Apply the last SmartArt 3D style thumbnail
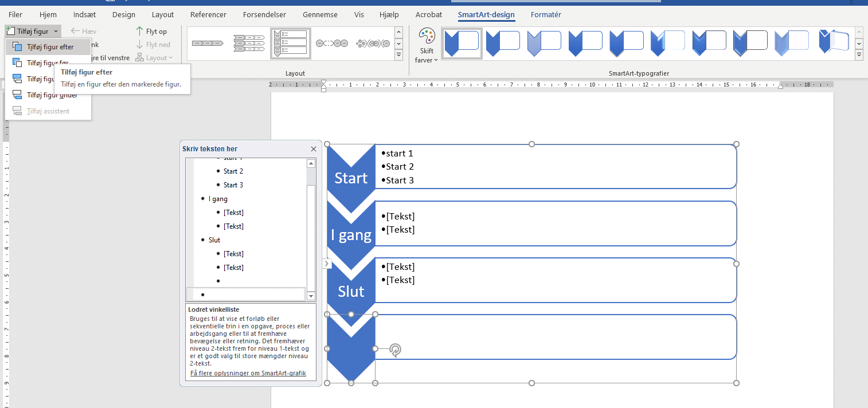This screenshot has height=408, width=868. tap(834, 42)
